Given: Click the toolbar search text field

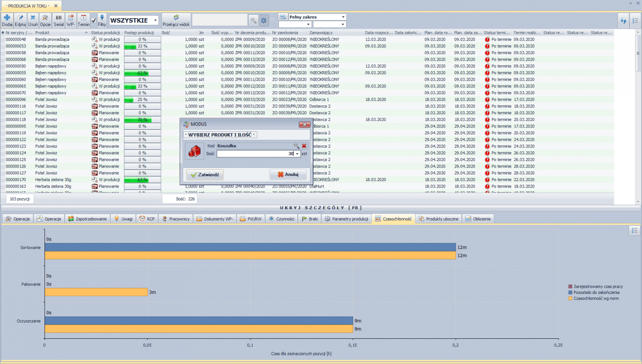Looking at the screenshot, I should (220, 20).
